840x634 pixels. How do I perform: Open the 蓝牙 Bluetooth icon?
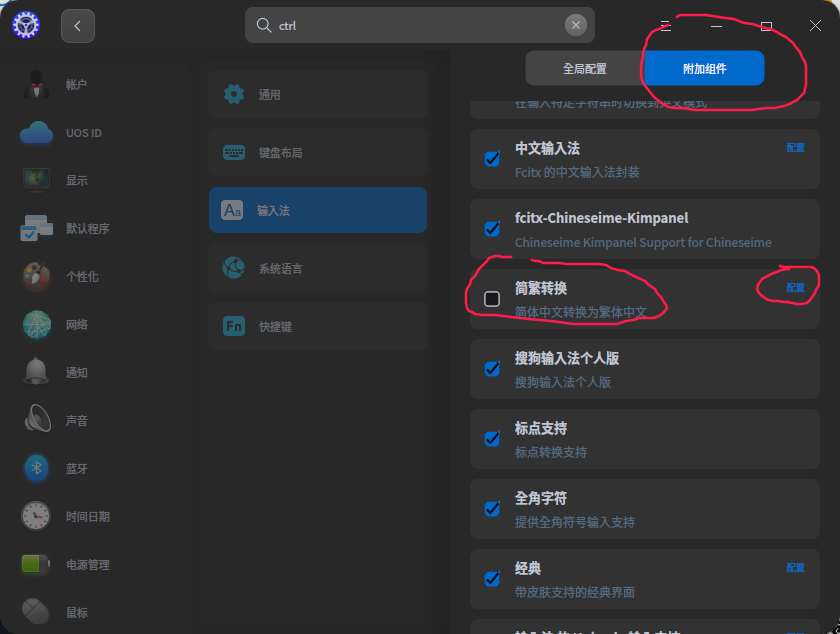[x=36, y=468]
